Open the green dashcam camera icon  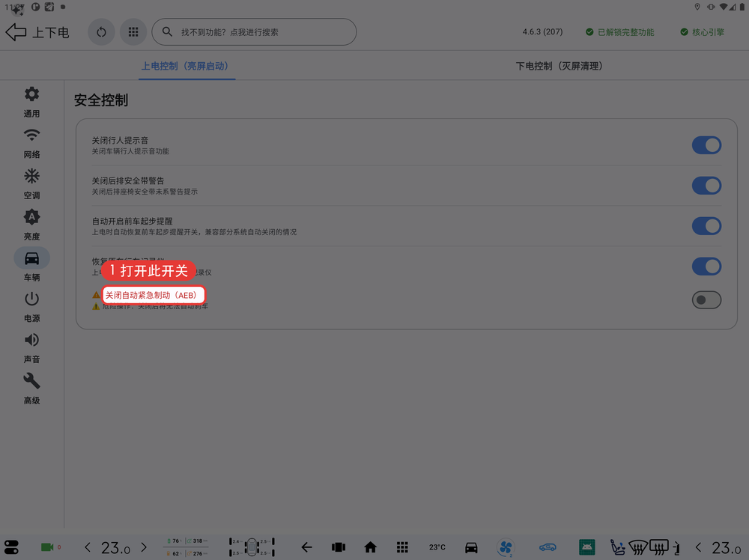coord(47,547)
